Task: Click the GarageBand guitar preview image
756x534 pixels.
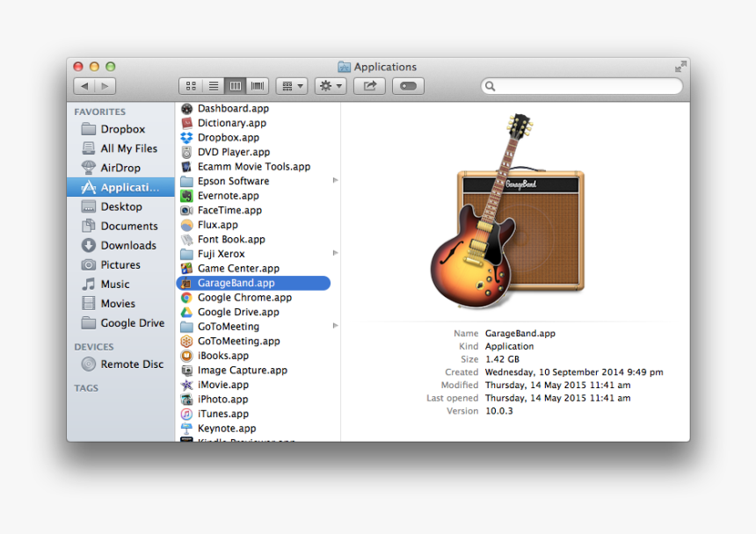Action: [x=507, y=211]
